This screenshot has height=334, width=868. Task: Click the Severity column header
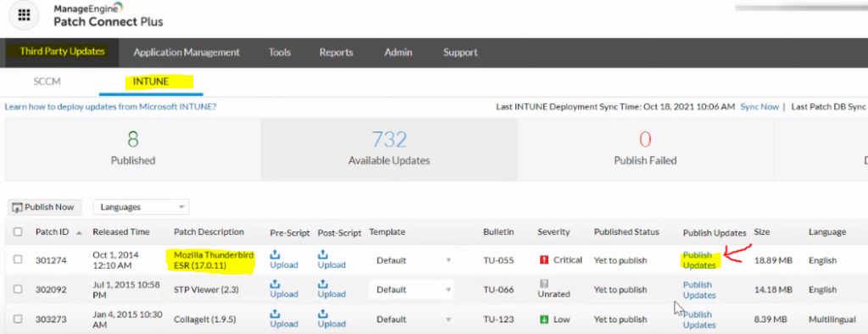coord(554,231)
